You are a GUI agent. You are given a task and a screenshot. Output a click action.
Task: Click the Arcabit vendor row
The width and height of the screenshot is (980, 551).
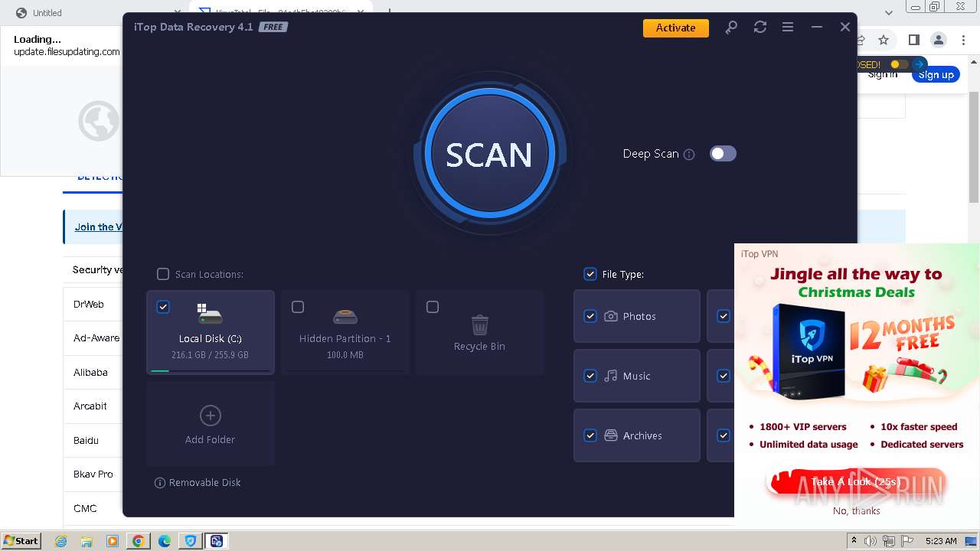tap(93, 406)
